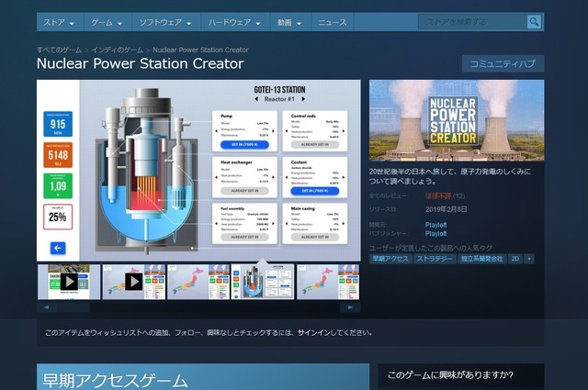Open the 動画 dropdown menu
588x390 pixels.
click(289, 22)
